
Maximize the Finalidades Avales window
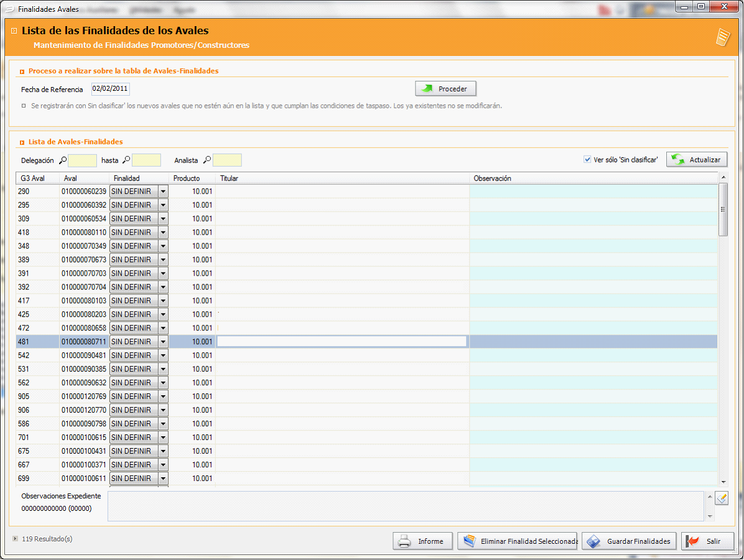point(701,7)
